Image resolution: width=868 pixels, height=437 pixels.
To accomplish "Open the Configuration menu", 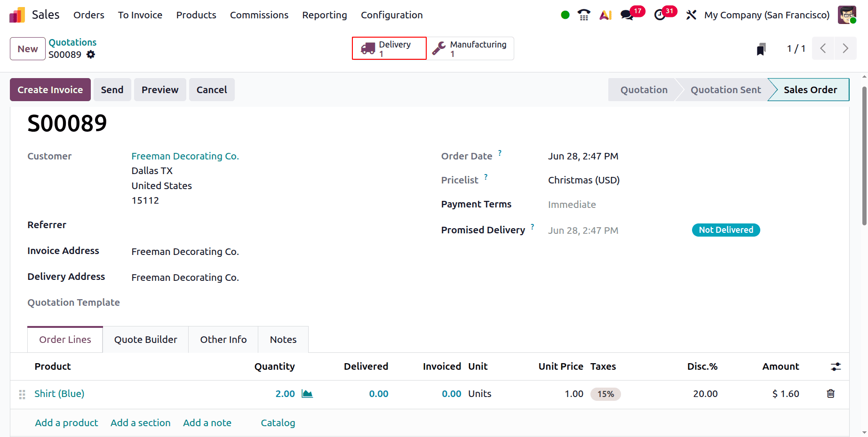I will pyautogui.click(x=392, y=15).
